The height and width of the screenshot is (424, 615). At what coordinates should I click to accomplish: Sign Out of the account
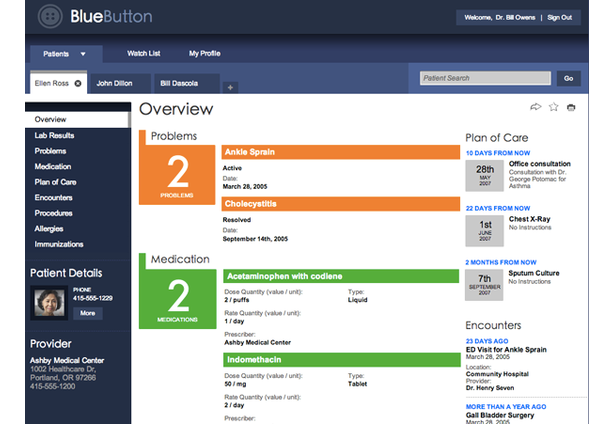pos(560,18)
